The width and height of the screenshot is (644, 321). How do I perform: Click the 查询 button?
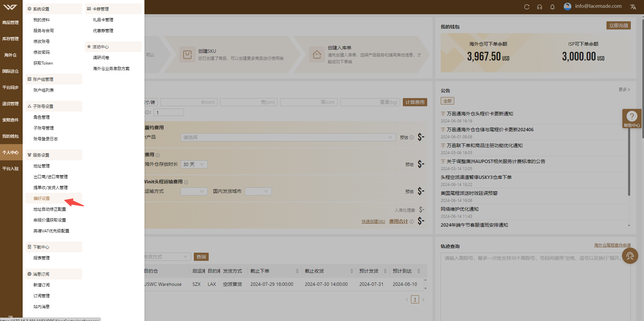(x=201, y=257)
